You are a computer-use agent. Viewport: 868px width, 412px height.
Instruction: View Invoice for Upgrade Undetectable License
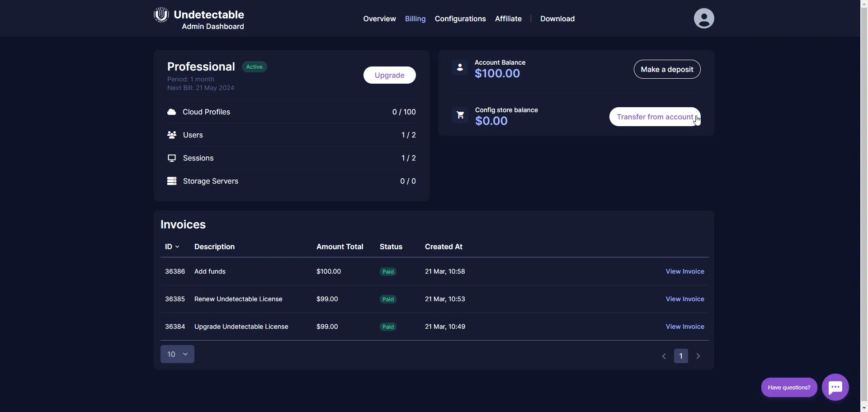point(685,327)
